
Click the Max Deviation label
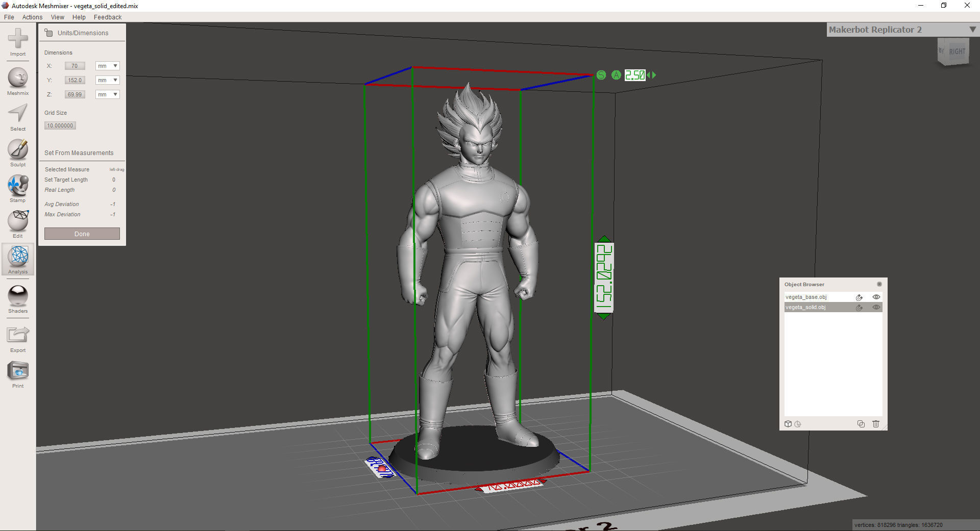click(62, 214)
